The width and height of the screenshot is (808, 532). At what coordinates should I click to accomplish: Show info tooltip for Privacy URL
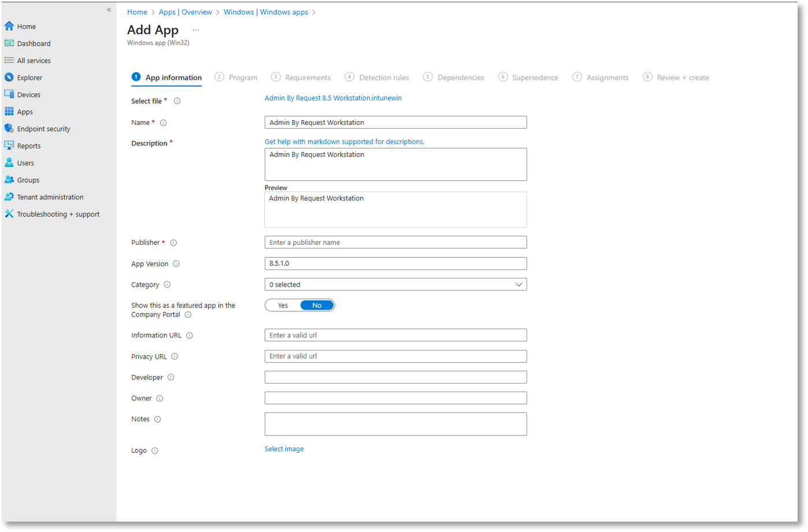pyautogui.click(x=175, y=356)
